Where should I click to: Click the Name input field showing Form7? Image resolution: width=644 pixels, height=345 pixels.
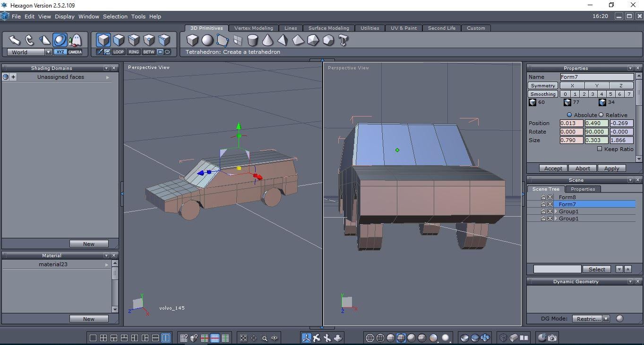coord(596,77)
